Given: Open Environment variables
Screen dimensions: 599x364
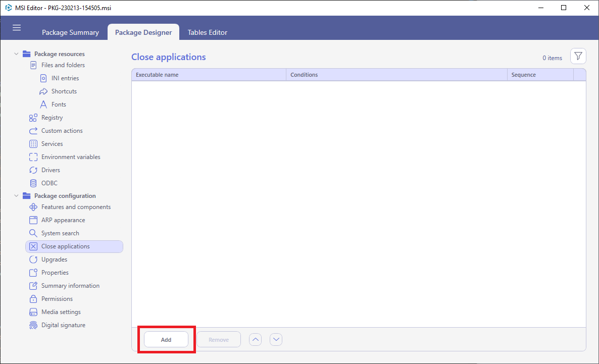Looking at the screenshot, I should (71, 157).
